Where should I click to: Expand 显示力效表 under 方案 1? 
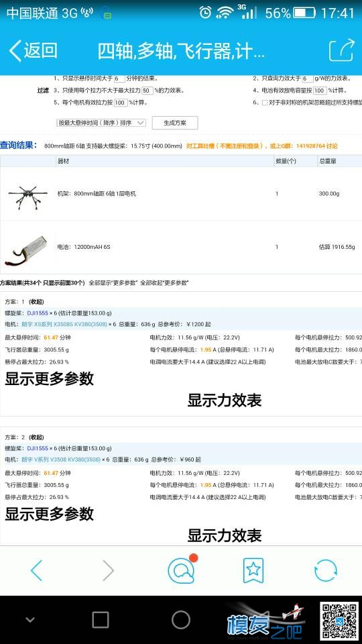[225, 400]
